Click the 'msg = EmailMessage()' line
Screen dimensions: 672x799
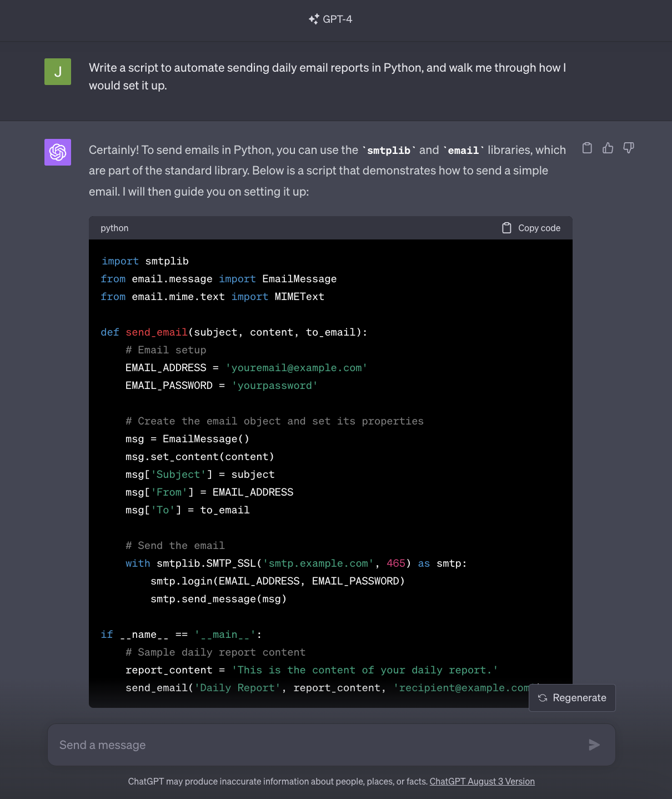188,439
